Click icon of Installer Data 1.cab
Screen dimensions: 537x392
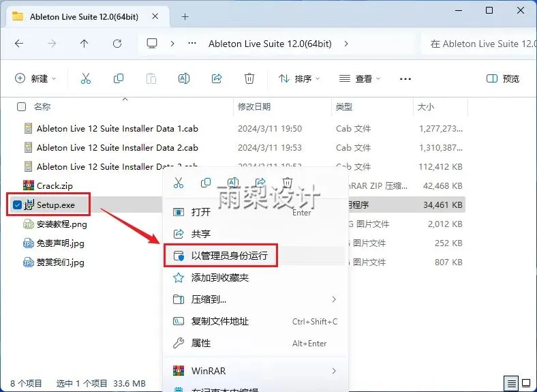pos(29,128)
